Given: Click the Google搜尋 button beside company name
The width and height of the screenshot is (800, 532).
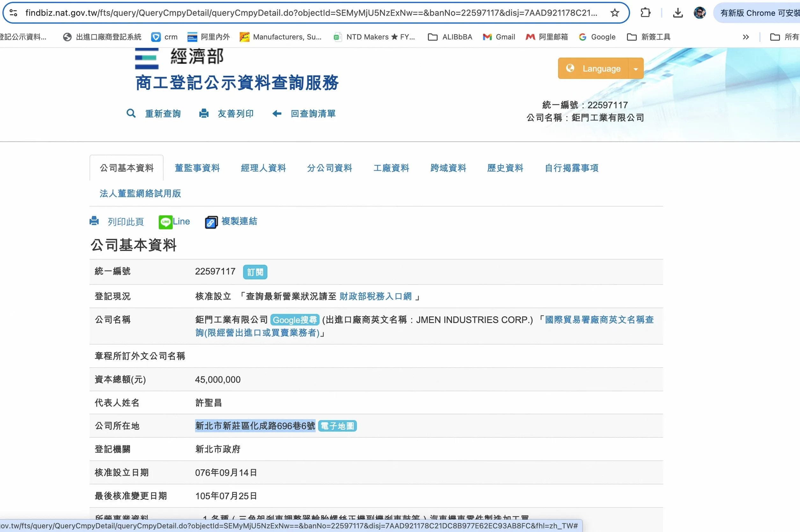Looking at the screenshot, I should tap(294, 320).
